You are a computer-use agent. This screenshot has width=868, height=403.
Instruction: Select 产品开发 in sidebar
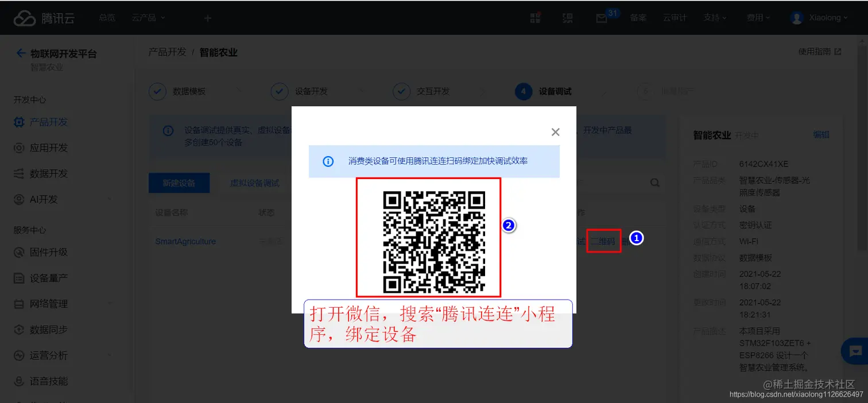pos(49,122)
